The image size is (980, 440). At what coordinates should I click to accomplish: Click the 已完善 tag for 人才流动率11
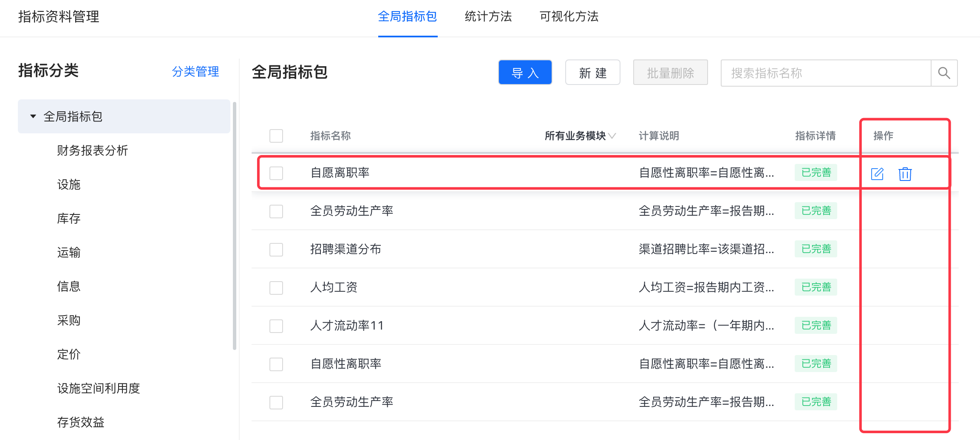816,325
